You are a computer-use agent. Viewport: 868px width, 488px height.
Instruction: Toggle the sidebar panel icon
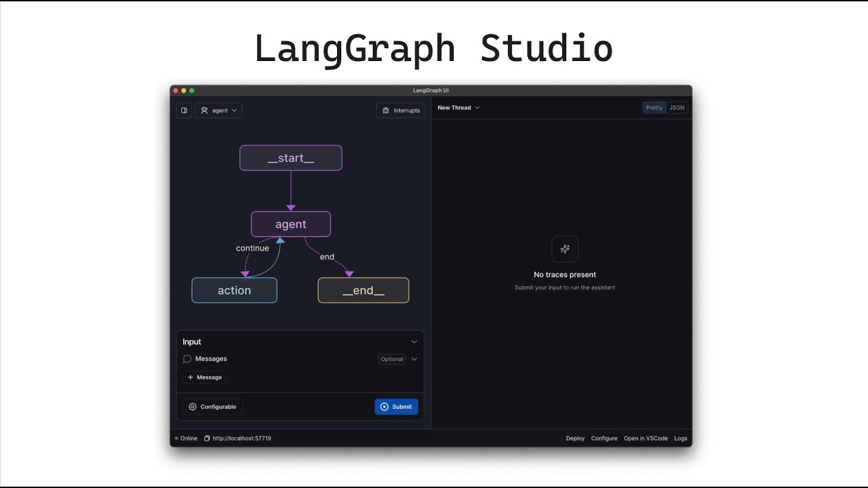click(x=184, y=110)
